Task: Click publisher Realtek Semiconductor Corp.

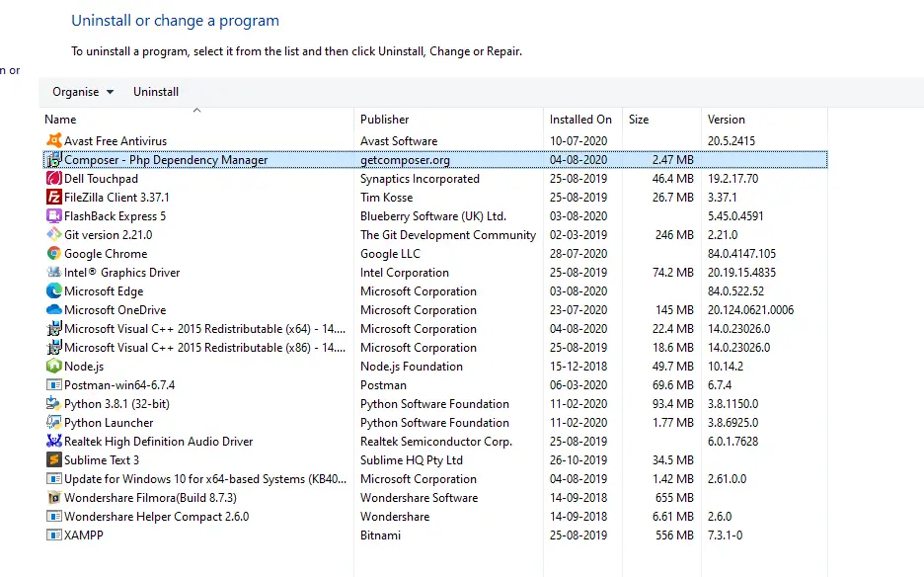Action: click(436, 442)
